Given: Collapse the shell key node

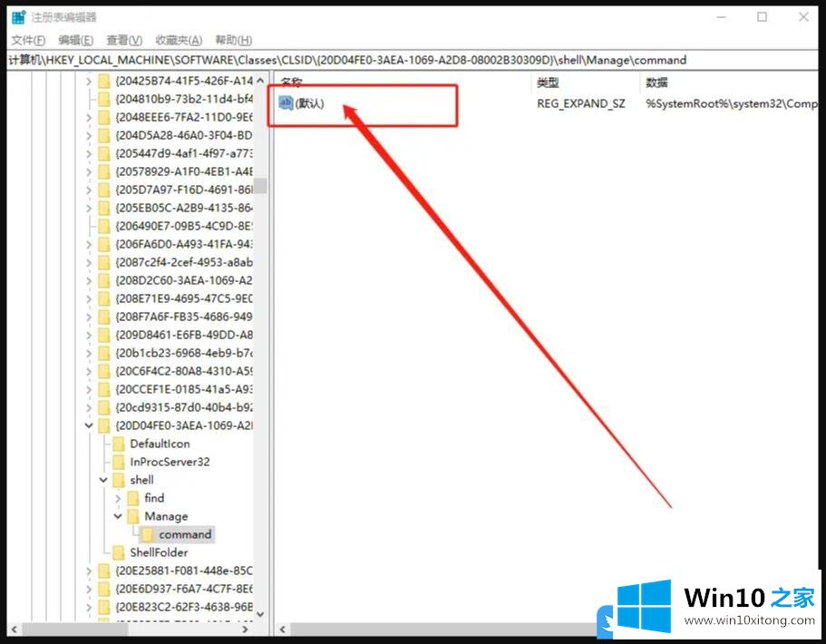Looking at the screenshot, I should pyautogui.click(x=103, y=480).
